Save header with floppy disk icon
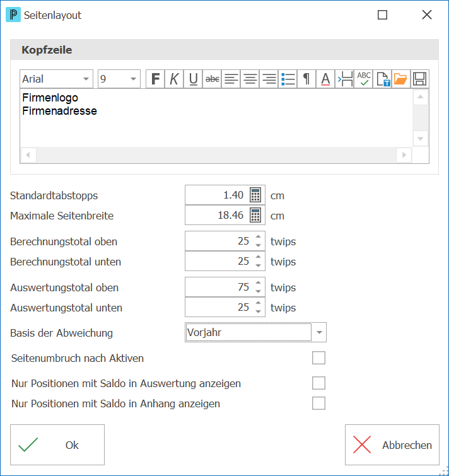 coord(420,79)
